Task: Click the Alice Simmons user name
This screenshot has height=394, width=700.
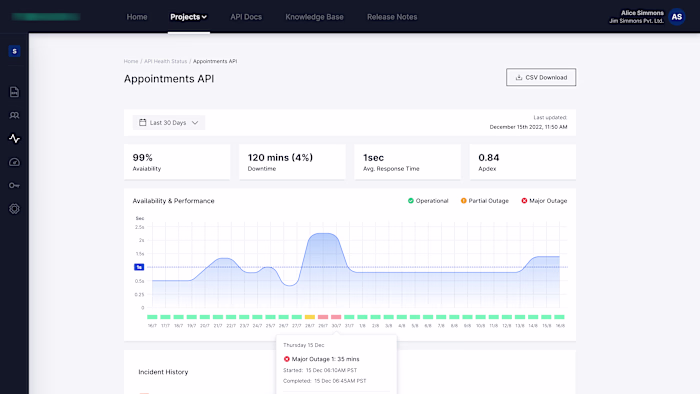Action: click(x=642, y=13)
